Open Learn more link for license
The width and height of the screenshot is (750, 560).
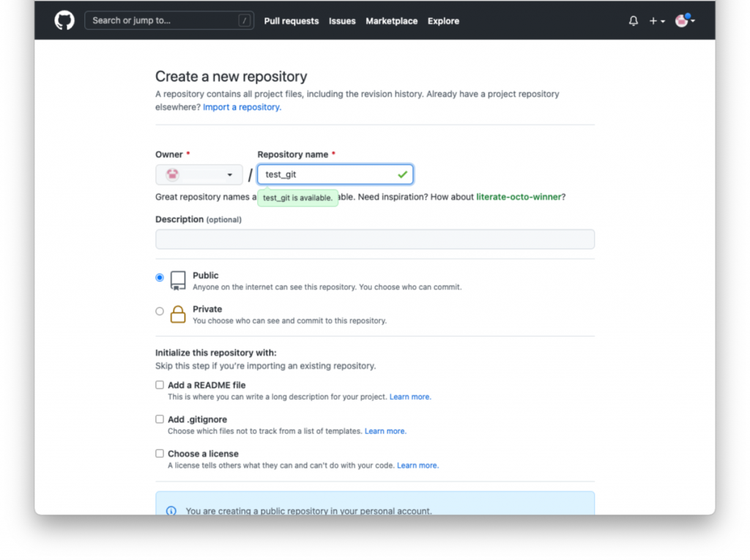point(417,466)
